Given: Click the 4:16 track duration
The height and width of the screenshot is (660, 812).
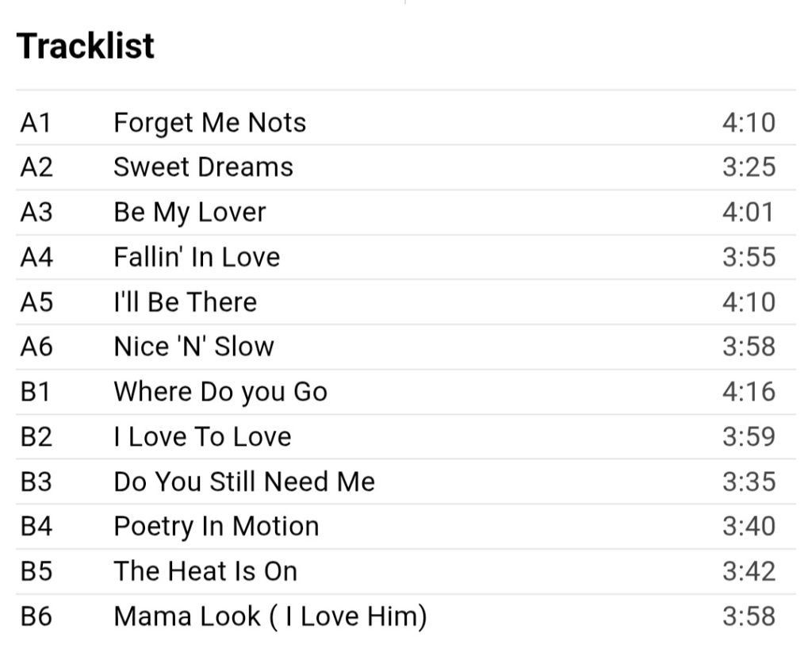Looking at the screenshot, I should pos(749,392).
